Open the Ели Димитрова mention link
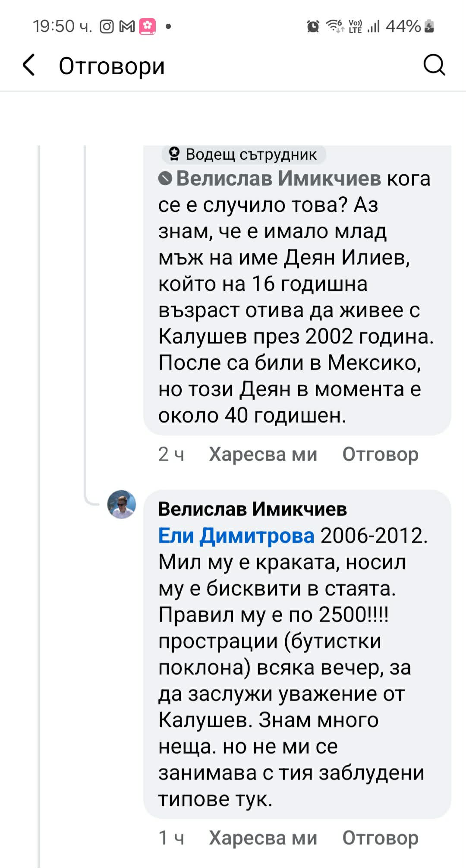466x868 pixels. pos(236,536)
